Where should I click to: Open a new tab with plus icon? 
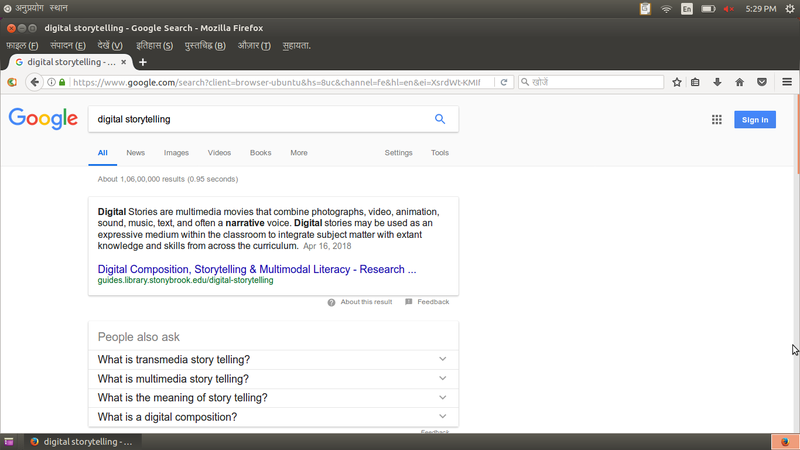[143, 62]
